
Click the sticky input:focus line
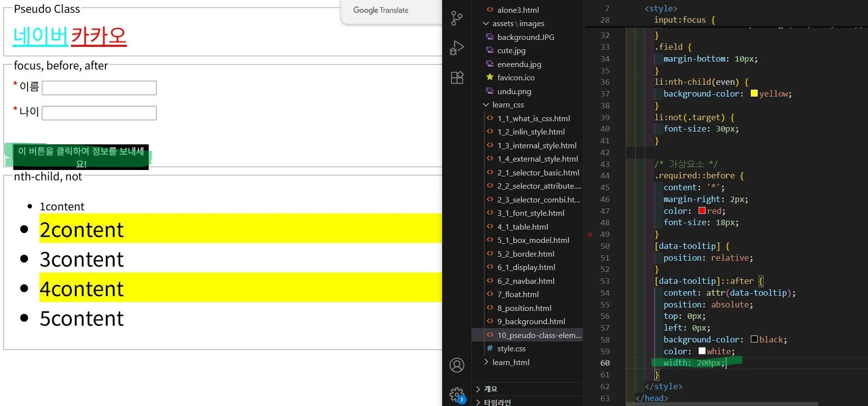[x=684, y=20]
